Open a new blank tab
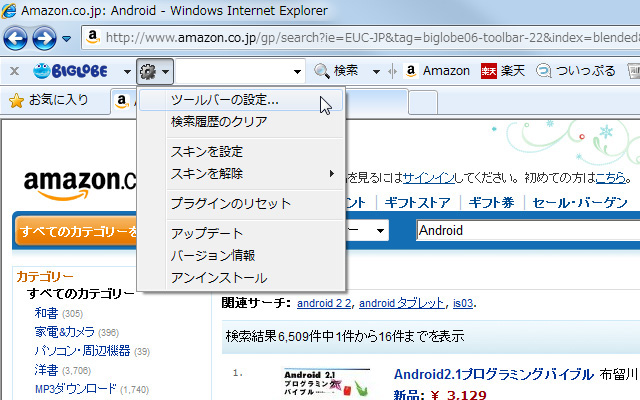Image resolution: width=640 pixels, height=400 pixels. coord(423,102)
